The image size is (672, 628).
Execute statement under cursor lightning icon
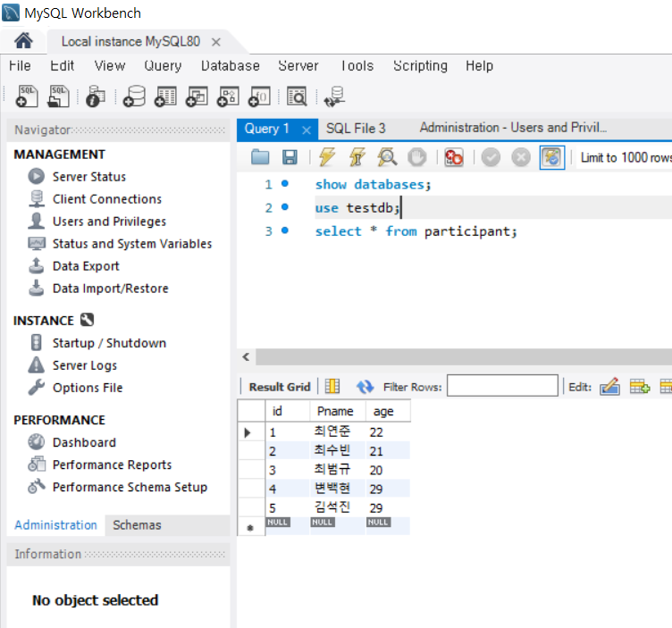(357, 157)
